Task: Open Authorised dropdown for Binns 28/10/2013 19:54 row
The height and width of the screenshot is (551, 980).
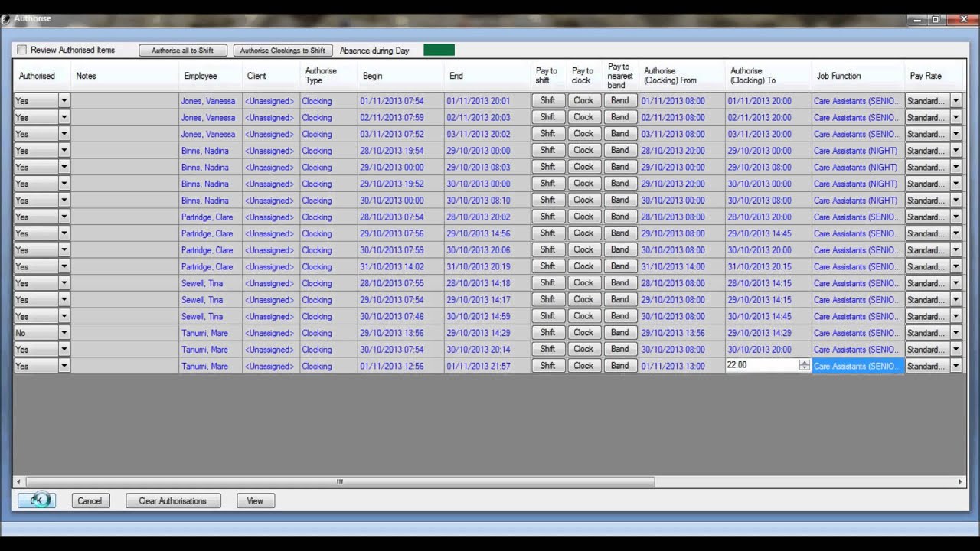Action: (64, 150)
